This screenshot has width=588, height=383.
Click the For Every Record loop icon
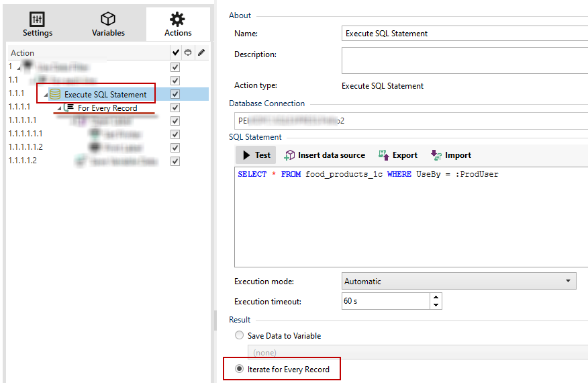[x=69, y=108]
